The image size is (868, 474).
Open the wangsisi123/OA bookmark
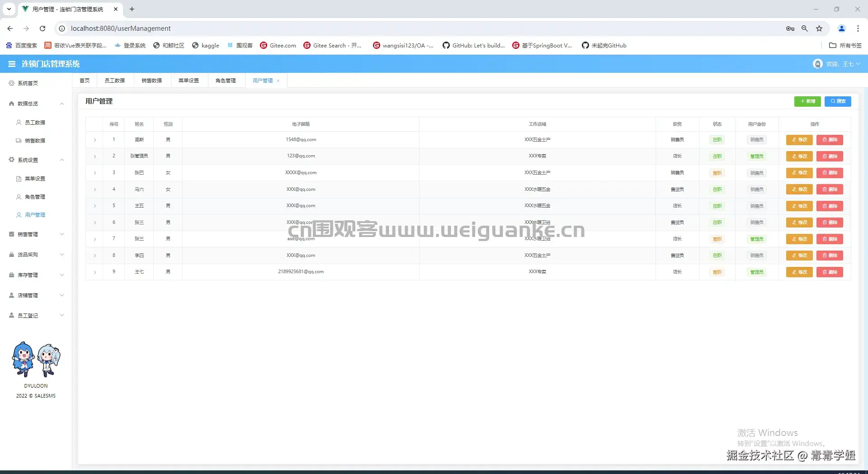pyautogui.click(x=403, y=45)
